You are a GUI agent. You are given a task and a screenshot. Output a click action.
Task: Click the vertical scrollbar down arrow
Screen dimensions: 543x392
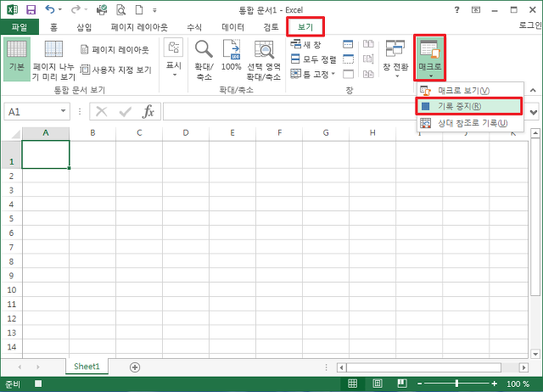click(535, 354)
